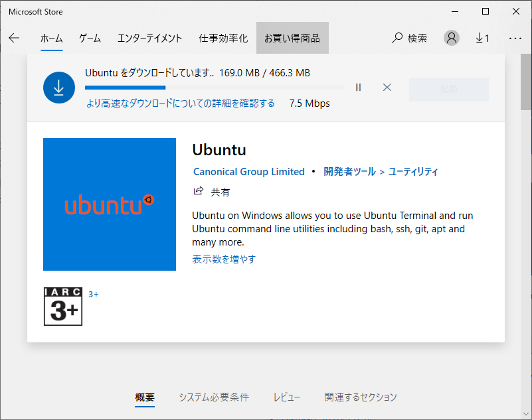532x420 pixels.
Task: Minimize the Microsoft Store window
Action: 455,11
